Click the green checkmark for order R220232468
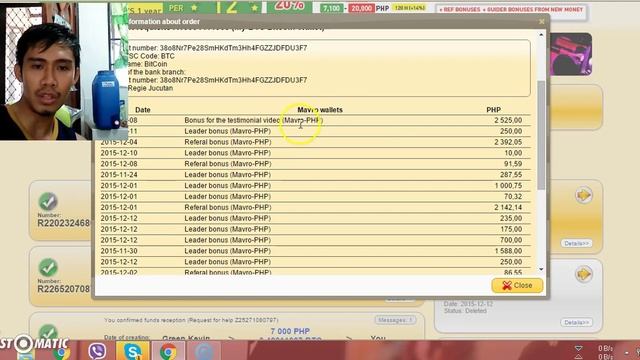The image size is (640, 360). pyautogui.click(x=48, y=202)
